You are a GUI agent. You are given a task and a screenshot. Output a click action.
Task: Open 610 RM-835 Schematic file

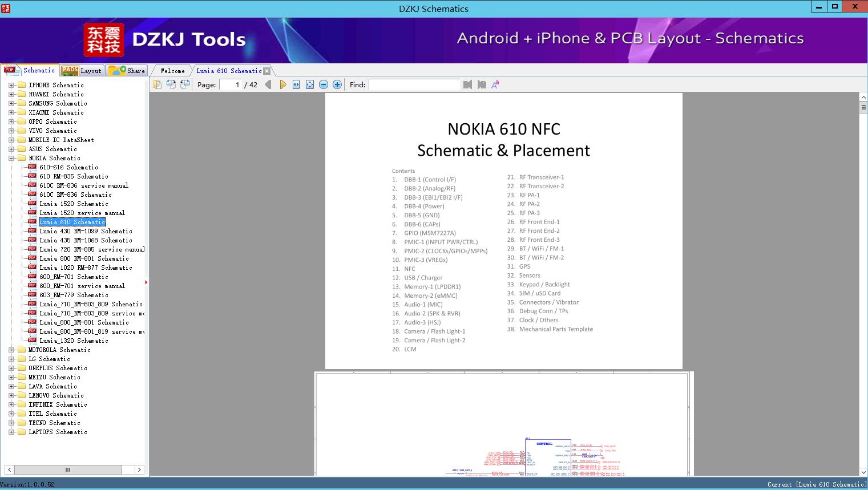74,176
